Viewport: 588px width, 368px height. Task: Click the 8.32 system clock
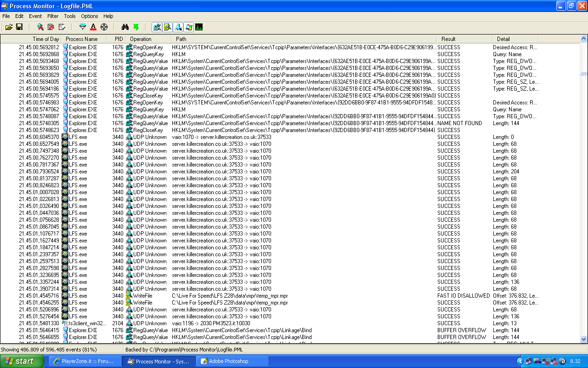point(575,362)
